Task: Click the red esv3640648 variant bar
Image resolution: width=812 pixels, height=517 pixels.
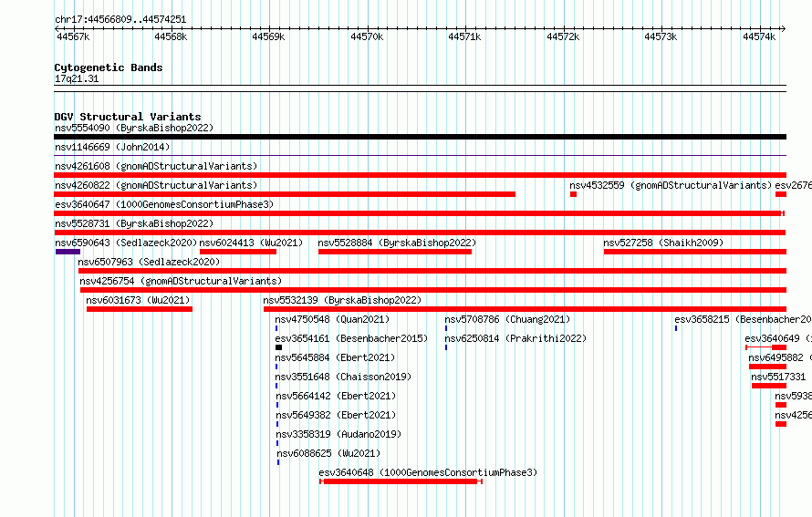Action: [401, 481]
